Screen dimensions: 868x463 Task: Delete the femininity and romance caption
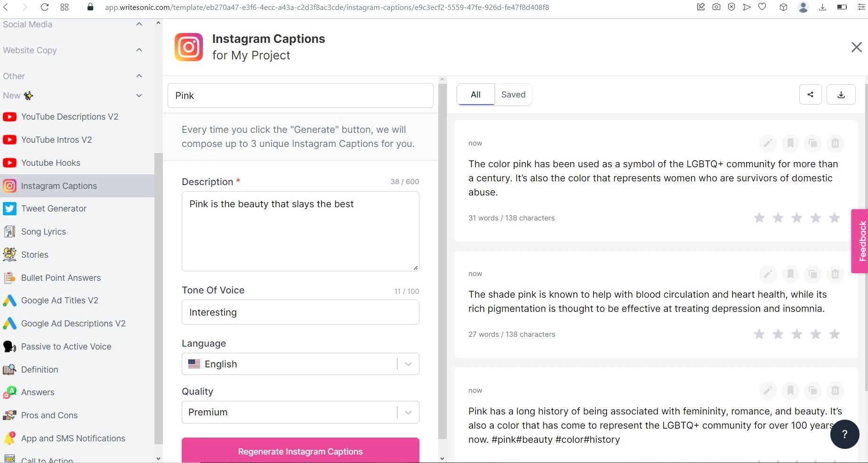coord(836,390)
